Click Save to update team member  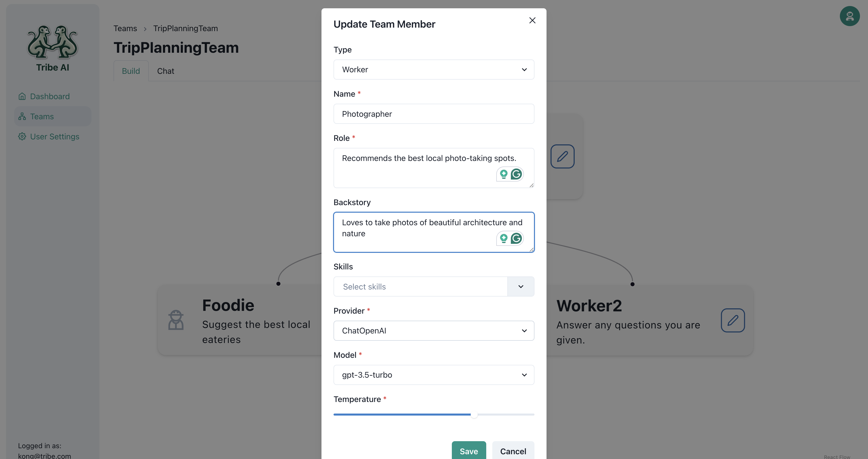click(468, 451)
